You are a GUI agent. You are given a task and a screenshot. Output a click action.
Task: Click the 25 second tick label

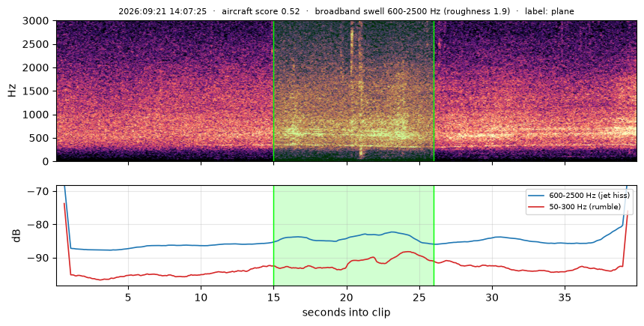pos(419,298)
